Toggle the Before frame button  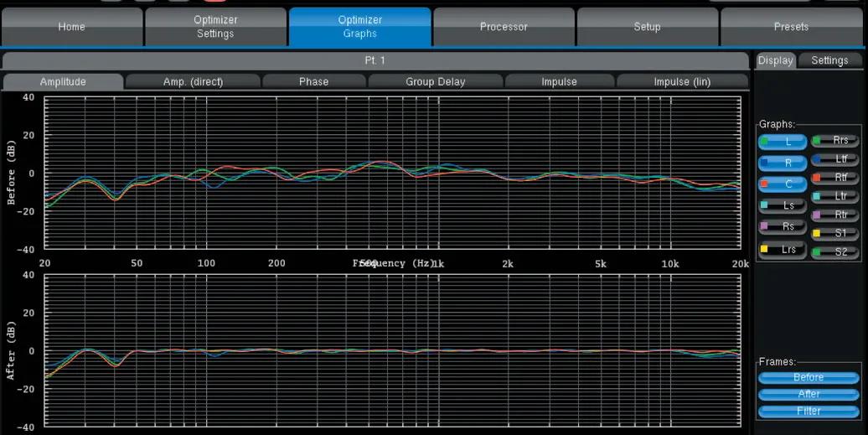point(809,377)
